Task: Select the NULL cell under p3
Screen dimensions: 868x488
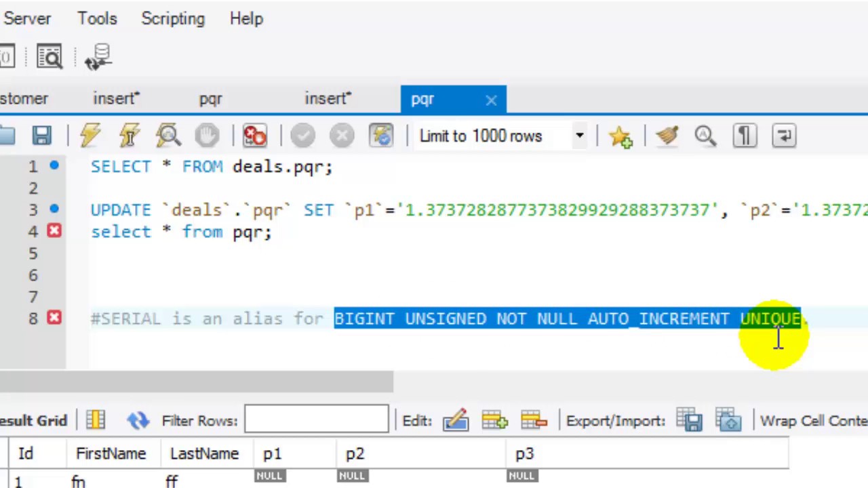Action: tap(521, 475)
